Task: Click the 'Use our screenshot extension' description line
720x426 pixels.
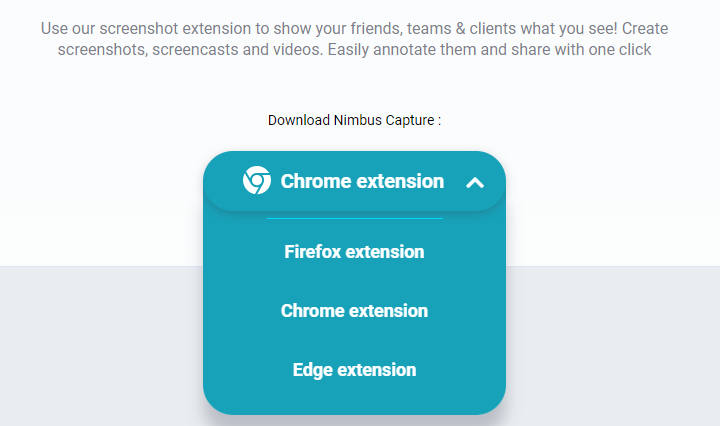Action: [x=354, y=28]
